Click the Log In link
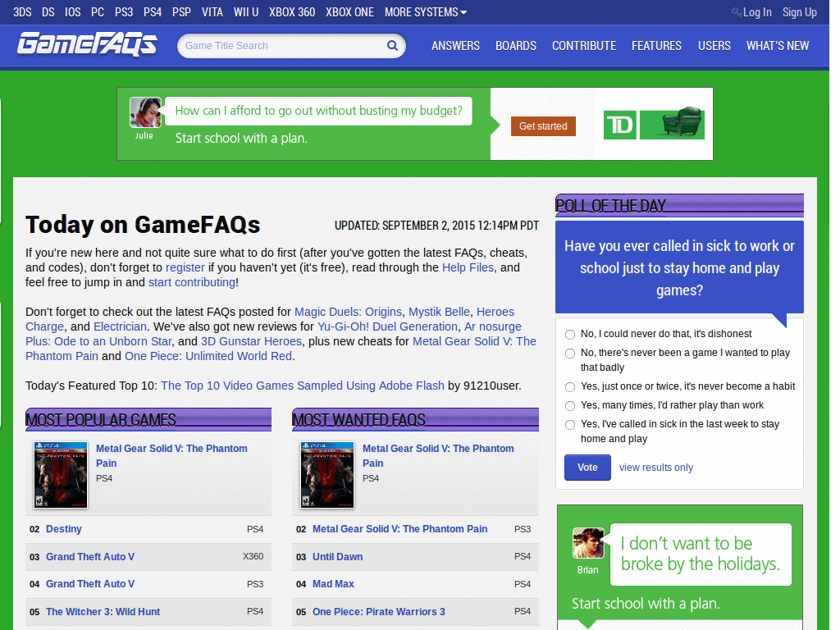The image size is (840, 630). pyautogui.click(x=757, y=12)
